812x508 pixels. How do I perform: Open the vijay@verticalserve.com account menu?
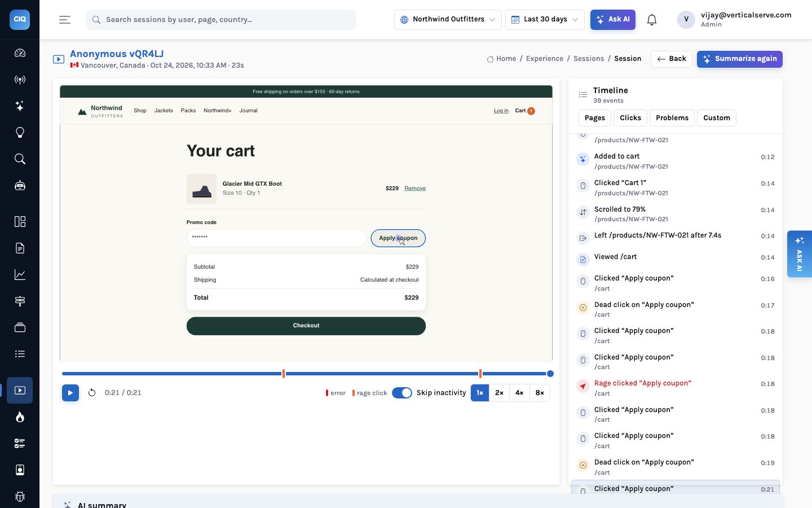tap(735, 20)
